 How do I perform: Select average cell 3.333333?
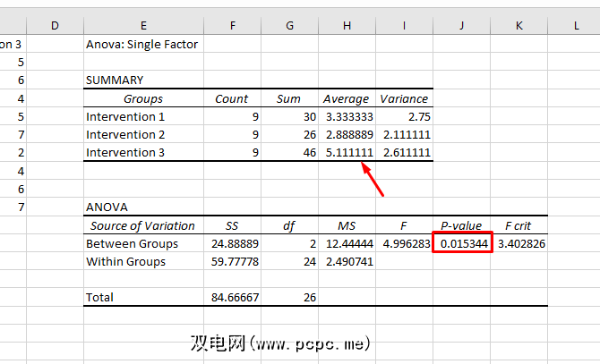point(347,116)
